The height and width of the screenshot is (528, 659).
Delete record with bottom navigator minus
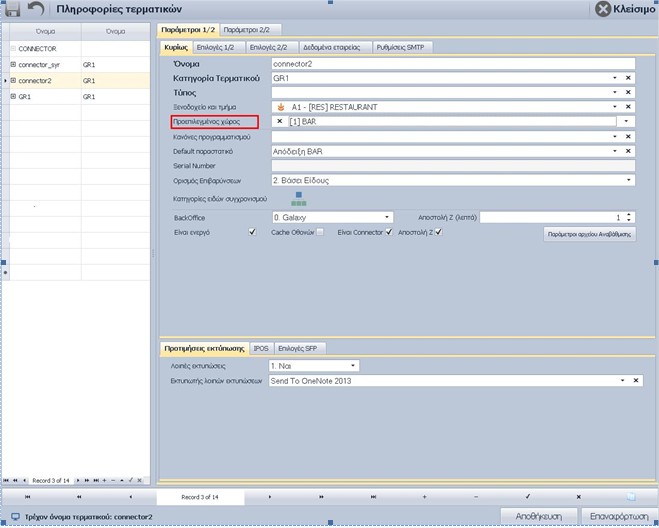(x=476, y=496)
